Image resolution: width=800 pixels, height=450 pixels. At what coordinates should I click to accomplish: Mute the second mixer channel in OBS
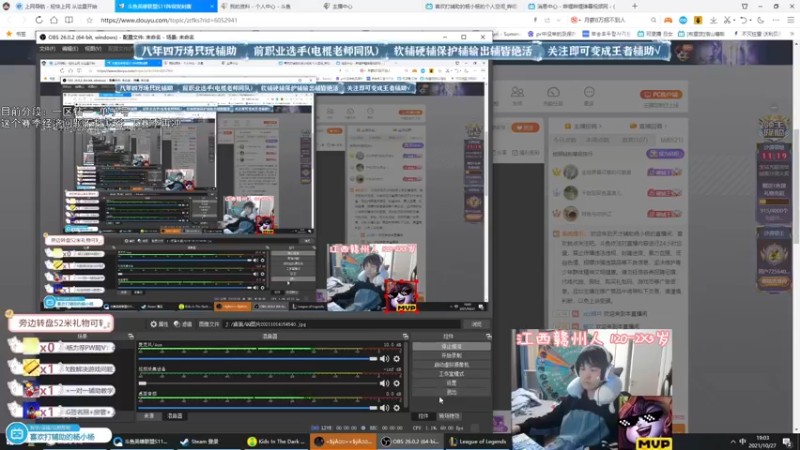[x=384, y=383]
